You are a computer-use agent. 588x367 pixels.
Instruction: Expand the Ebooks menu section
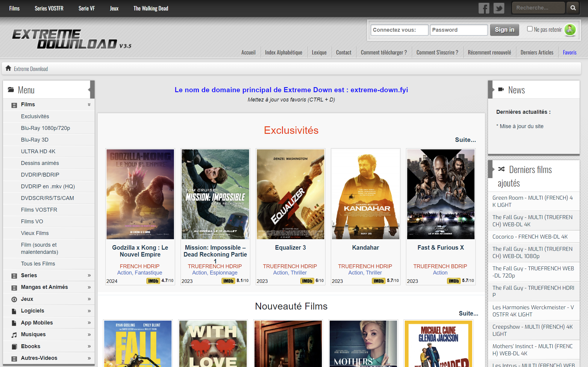pos(89,346)
